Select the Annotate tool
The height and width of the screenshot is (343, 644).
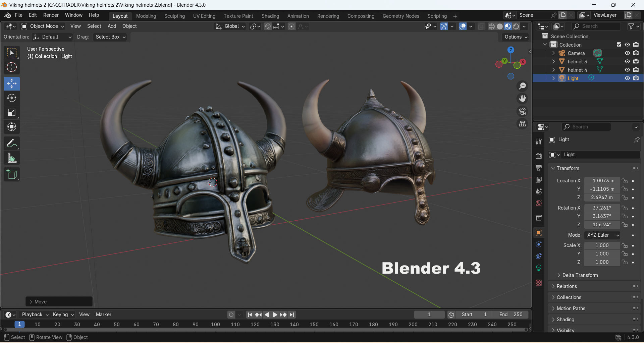[12, 144]
